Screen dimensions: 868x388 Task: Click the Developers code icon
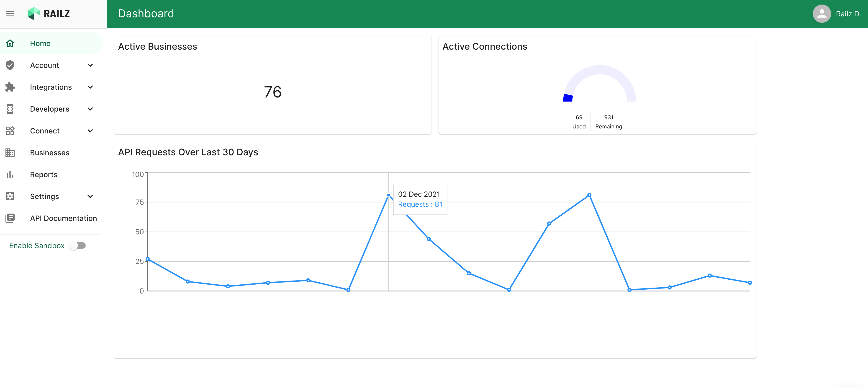[10, 109]
